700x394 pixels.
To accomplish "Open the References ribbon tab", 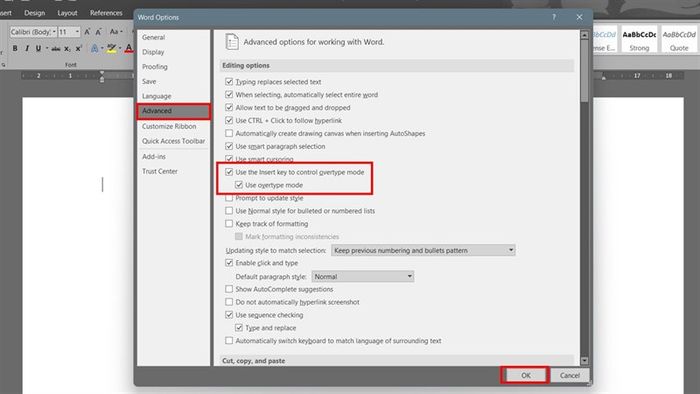I will pos(106,13).
